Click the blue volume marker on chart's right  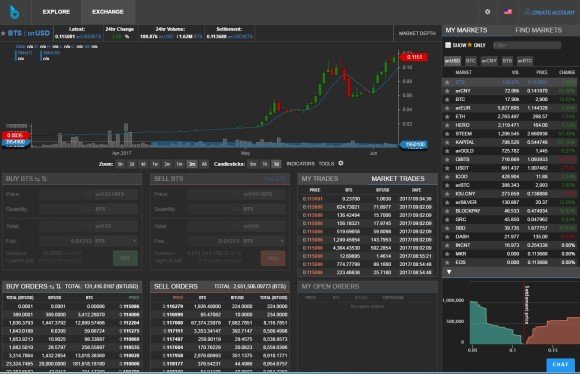click(x=414, y=145)
